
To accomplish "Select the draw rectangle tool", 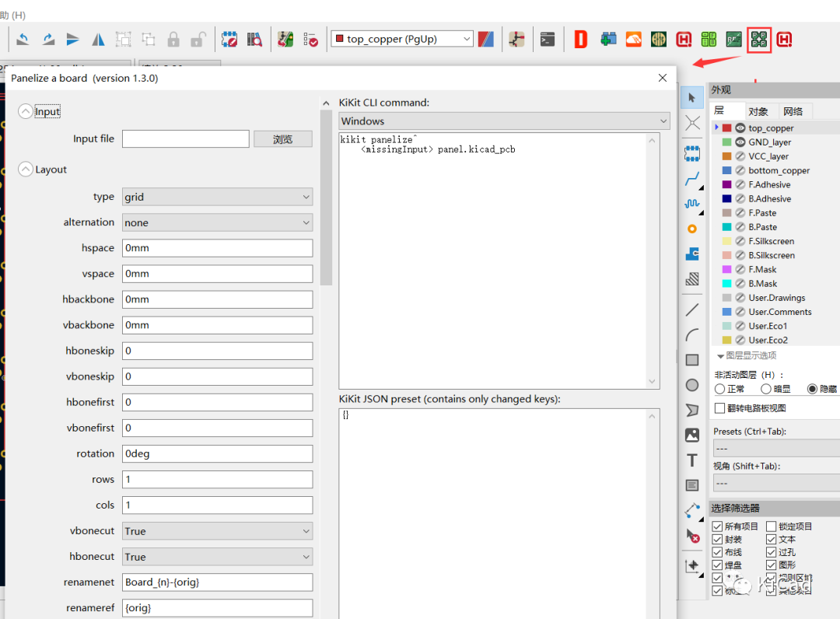I will click(692, 360).
